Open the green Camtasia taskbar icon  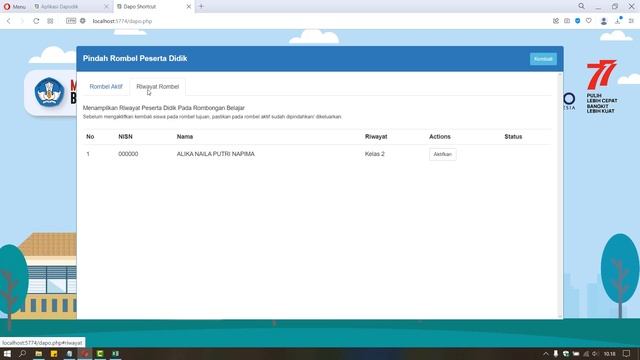tap(100, 353)
